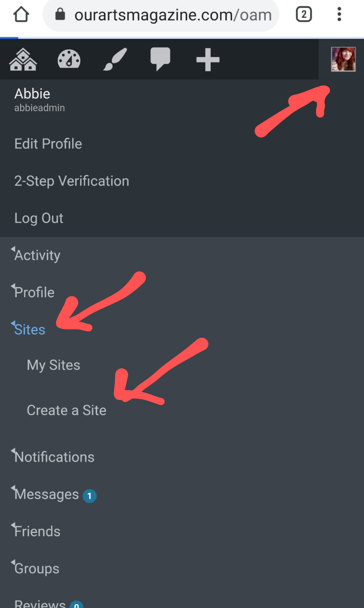The height and width of the screenshot is (608, 364).
Task: Tap the browser home icon
Action: click(x=21, y=14)
